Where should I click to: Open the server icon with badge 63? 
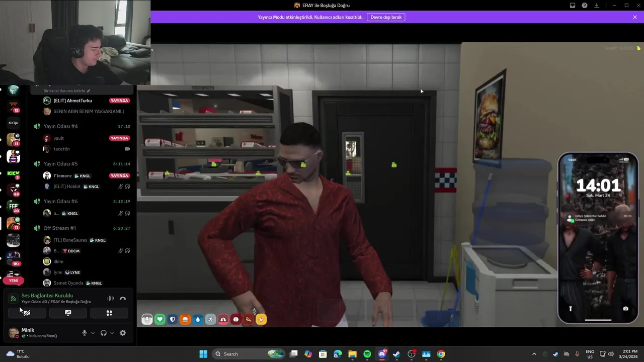tap(13, 190)
